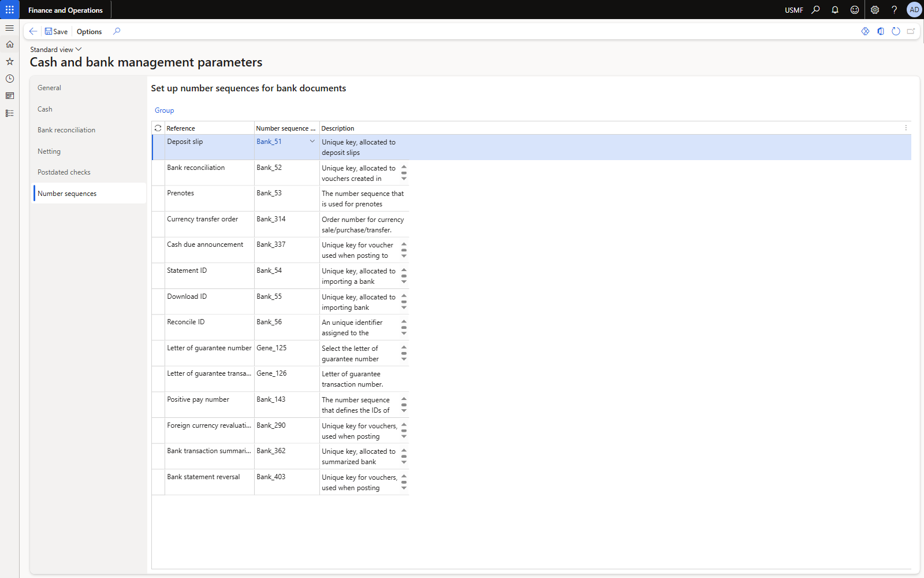Open the Options menu
Viewport: 924px width, 578px height.
click(x=89, y=32)
